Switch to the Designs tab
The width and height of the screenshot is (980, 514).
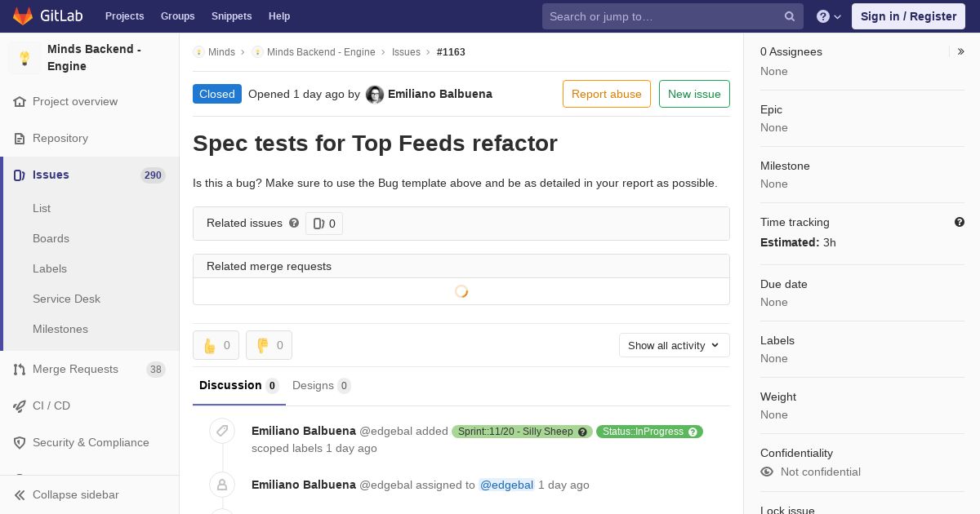pos(321,385)
